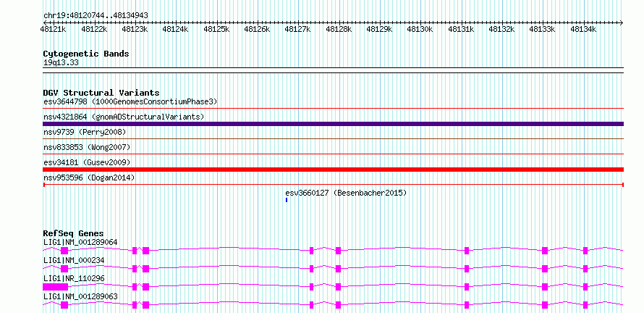Open variant nsv9739 (Perry2008) label

tap(85, 132)
